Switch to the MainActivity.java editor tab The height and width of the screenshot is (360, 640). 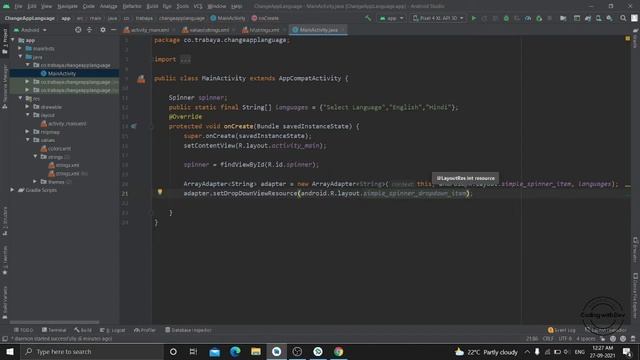tap(318, 30)
